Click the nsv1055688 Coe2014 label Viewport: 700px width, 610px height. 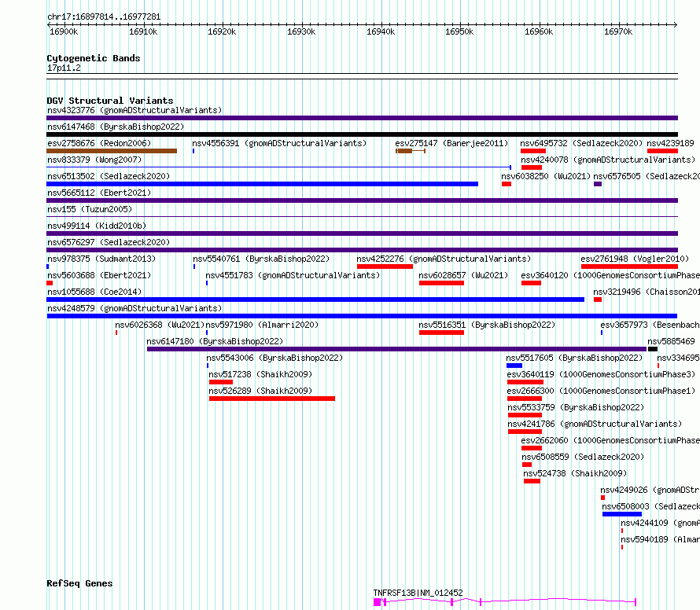pyautogui.click(x=94, y=292)
